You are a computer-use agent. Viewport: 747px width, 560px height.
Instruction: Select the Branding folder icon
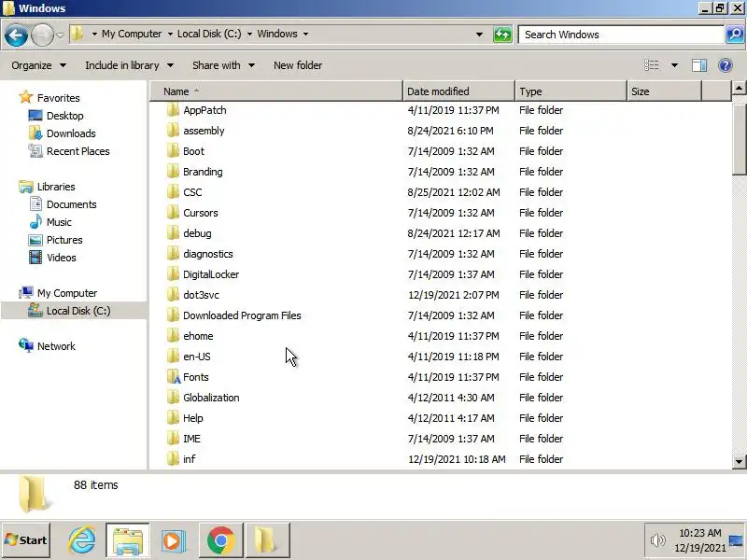coord(173,172)
